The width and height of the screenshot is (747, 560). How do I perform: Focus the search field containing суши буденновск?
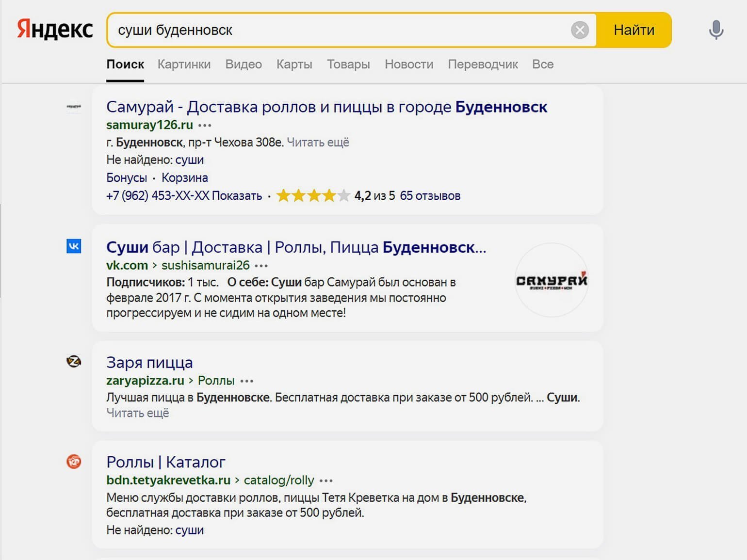[x=340, y=30]
